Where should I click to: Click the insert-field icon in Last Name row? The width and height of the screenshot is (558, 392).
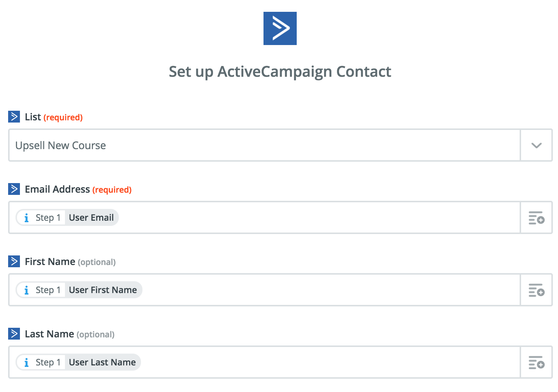(536, 362)
